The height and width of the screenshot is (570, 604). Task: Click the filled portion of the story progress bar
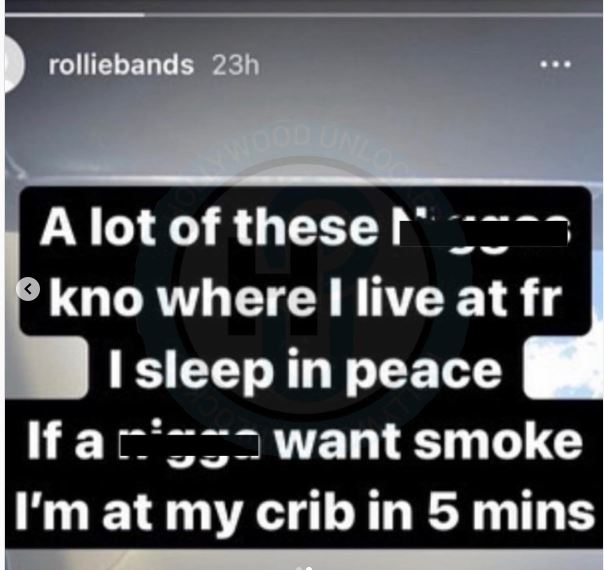click(x=75, y=15)
